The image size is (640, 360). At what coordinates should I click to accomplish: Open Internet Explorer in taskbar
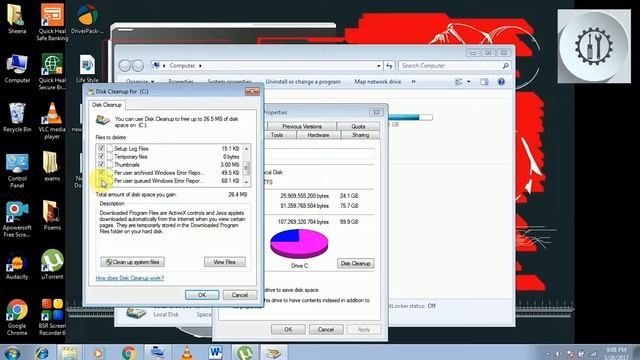(x=41, y=353)
